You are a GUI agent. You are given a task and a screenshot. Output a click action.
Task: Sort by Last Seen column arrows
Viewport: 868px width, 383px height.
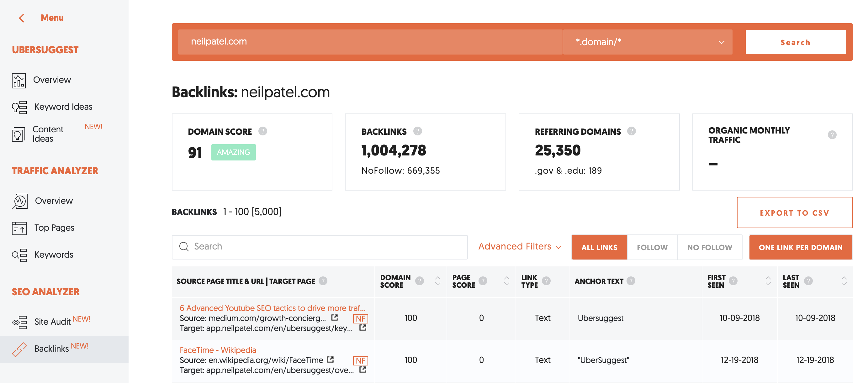(844, 281)
